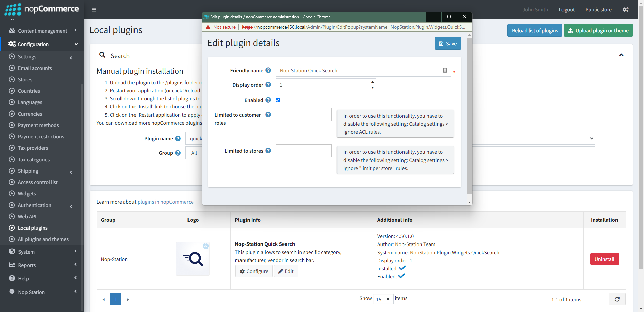Click Edit button for Quick Search plugin

pyautogui.click(x=286, y=271)
